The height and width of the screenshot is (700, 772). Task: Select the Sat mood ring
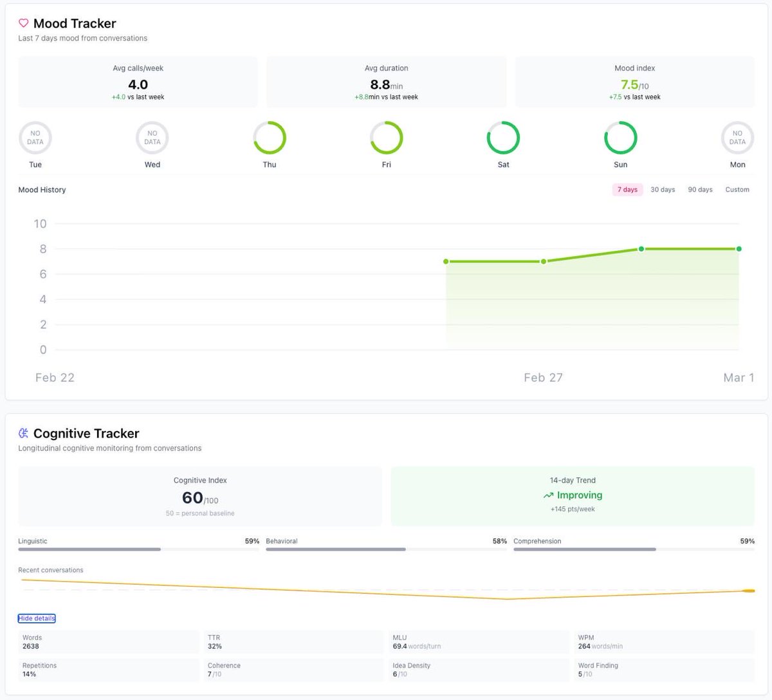pos(503,138)
